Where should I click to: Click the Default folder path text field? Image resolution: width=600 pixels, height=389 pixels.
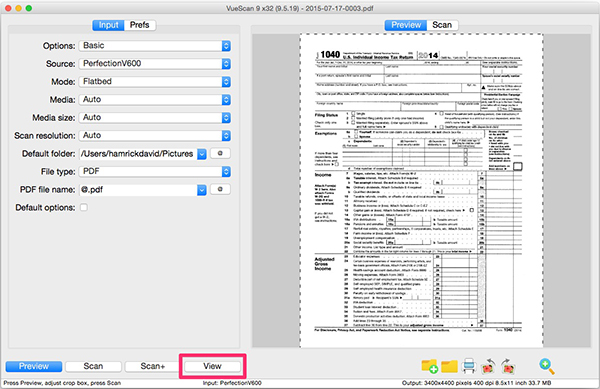click(138, 154)
